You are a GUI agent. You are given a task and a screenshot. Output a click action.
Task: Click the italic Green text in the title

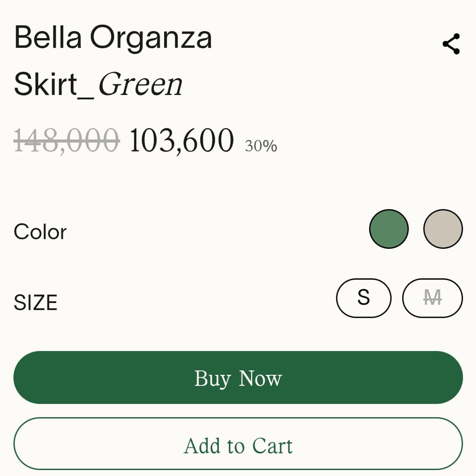pos(140,84)
